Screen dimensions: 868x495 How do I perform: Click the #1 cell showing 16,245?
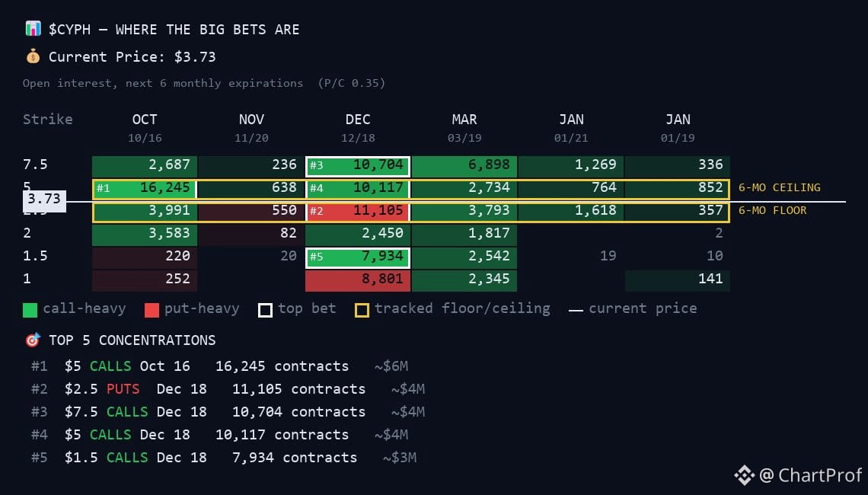point(145,187)
